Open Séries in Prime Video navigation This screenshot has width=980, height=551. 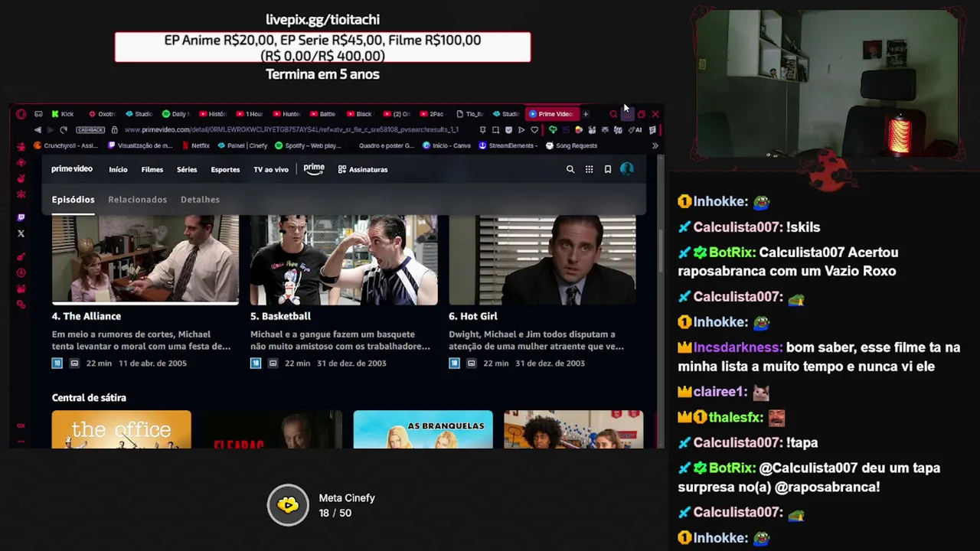[187, 170]
